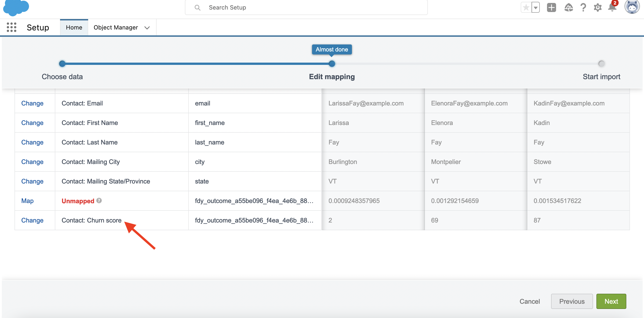Viewport: 644px width, 318px height.
Task: Open the notifications bell
Action: click(612, 7)
